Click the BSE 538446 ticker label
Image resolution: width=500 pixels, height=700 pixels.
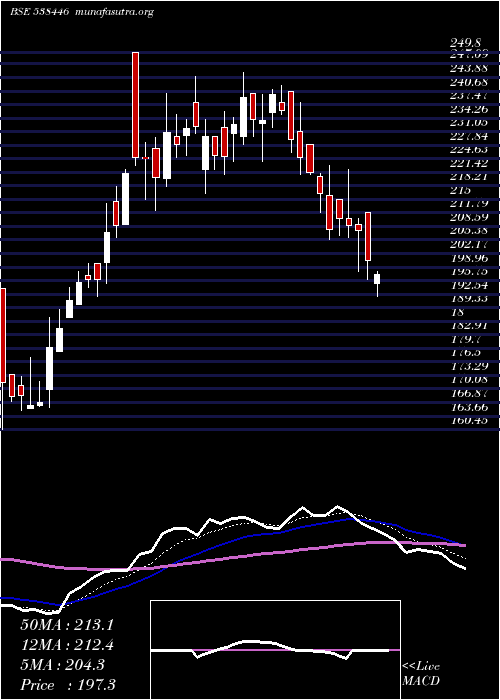[39, 12]
